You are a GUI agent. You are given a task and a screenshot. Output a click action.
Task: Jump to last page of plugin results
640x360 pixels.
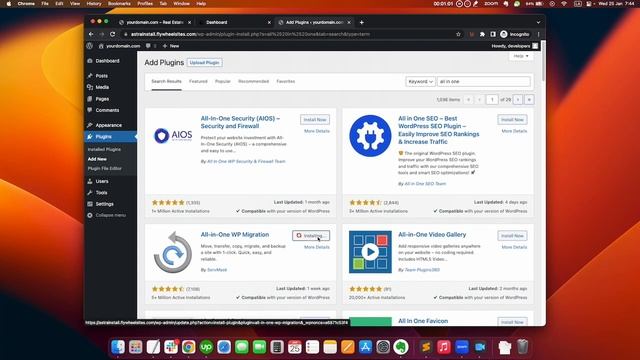point(529,100)
